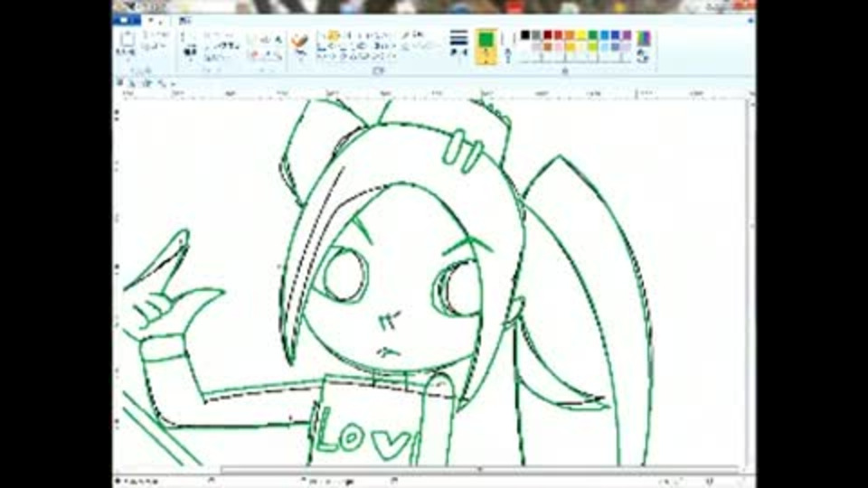Pick the gold palette swatch

click(x=571, y=47)
